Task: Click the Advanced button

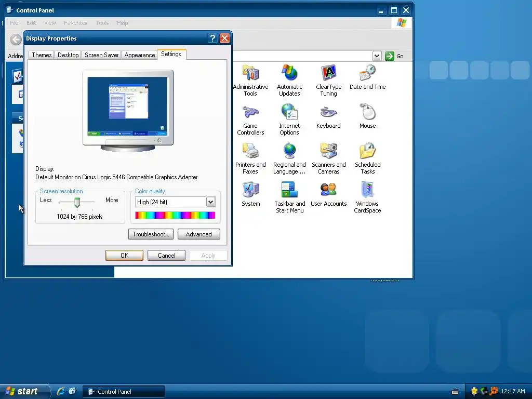Action: click(x=198, y=234)
